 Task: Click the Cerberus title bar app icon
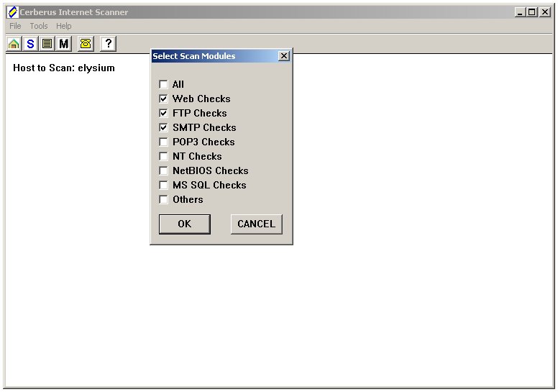click(12, 12)
